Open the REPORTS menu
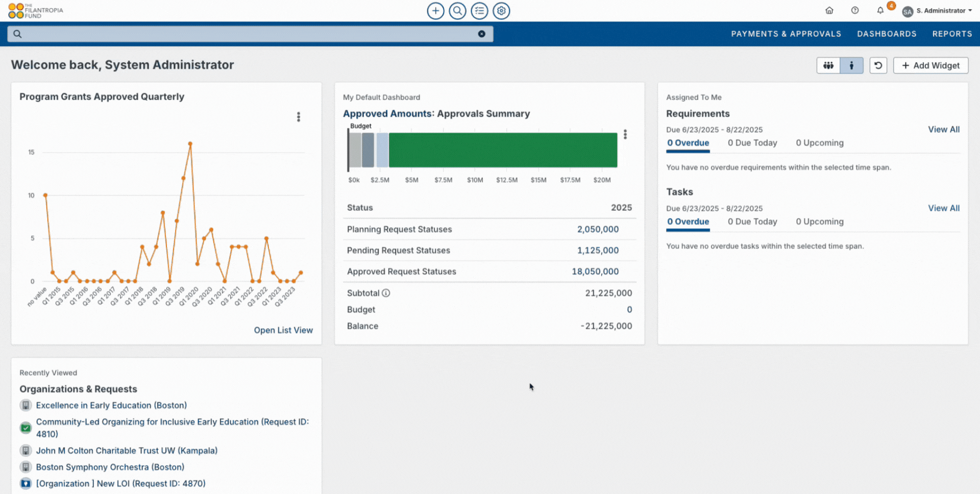Image resolution: width=980 pixels, height=494 pixels. click(x=952, y=34)
